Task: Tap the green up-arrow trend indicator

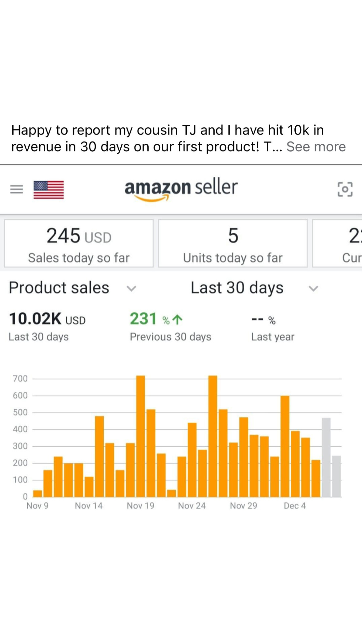Action: 178,320
